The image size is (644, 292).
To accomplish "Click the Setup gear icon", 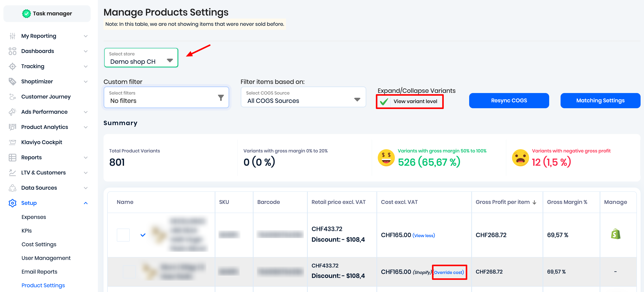I will [x=12, y=203].
